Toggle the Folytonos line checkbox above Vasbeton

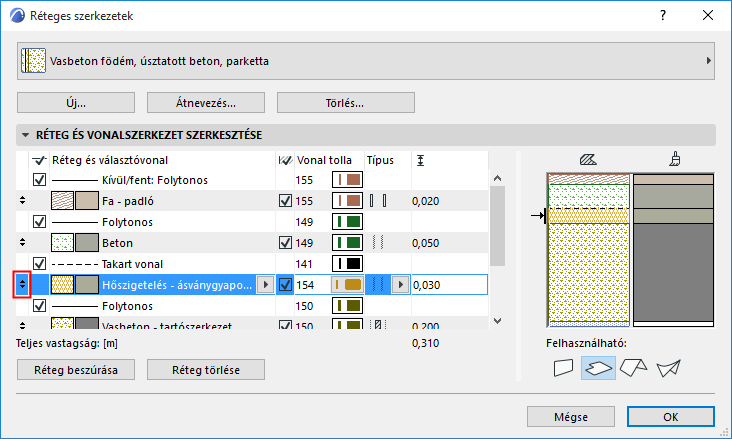click(40, 306)
